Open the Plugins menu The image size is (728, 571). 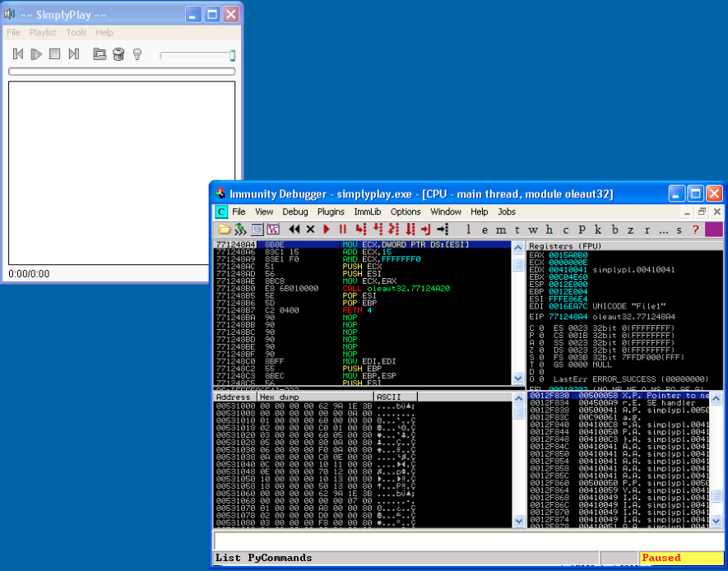[x=331, y=211]
